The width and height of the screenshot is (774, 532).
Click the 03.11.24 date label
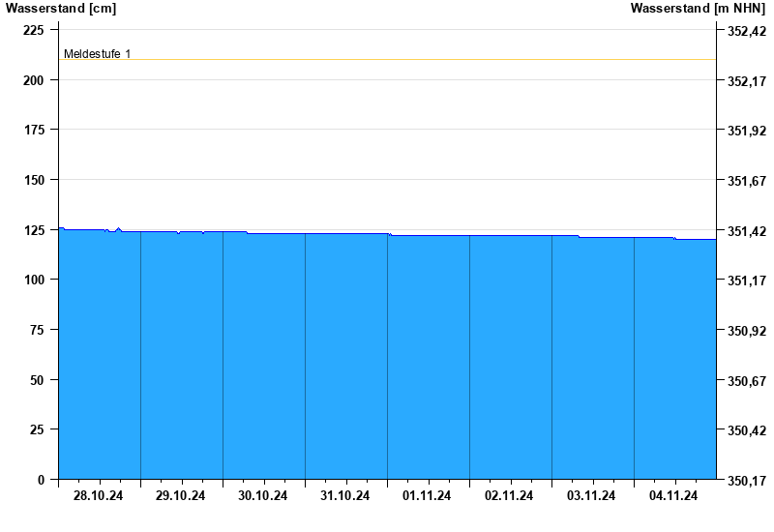(x=592, y=496)
